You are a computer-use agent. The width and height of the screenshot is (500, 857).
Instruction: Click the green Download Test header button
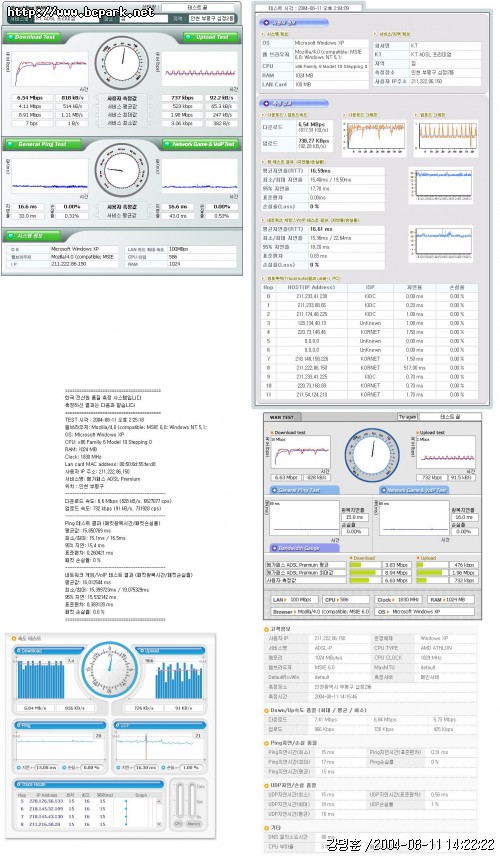[34, 37]
